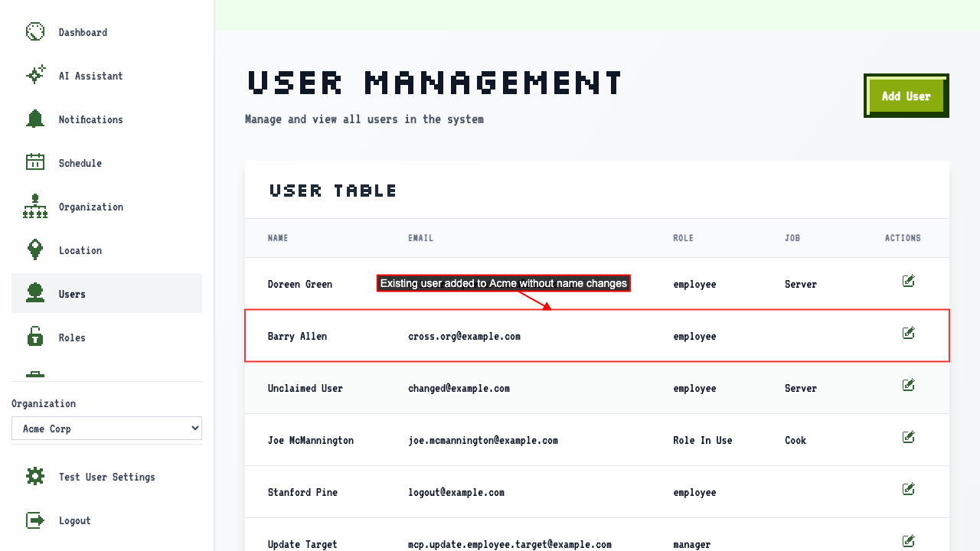Click the User Management title
Screen dimensions: 980x551
[x=435, y=82]
